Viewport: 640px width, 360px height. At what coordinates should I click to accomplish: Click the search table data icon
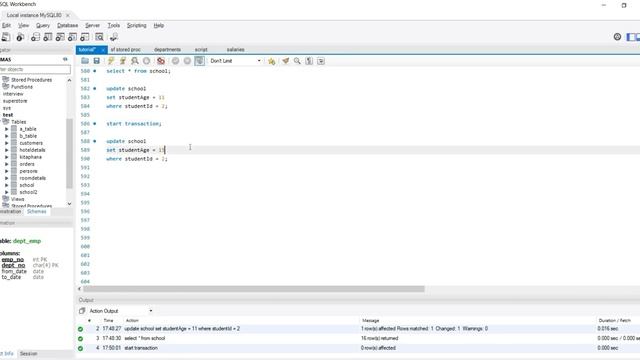99,37
